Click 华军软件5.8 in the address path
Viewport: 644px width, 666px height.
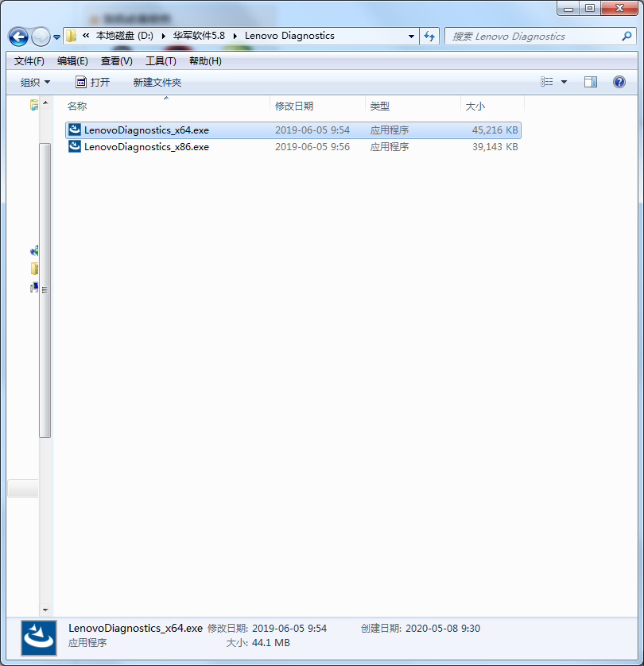199,36
